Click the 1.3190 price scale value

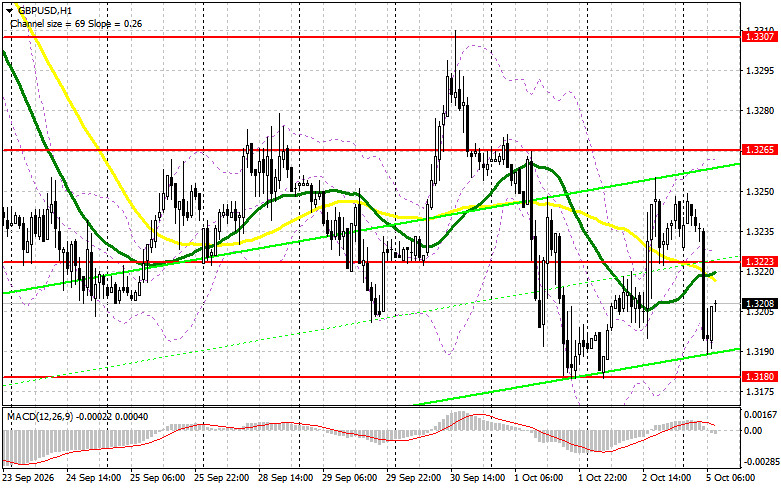(761, 352)
